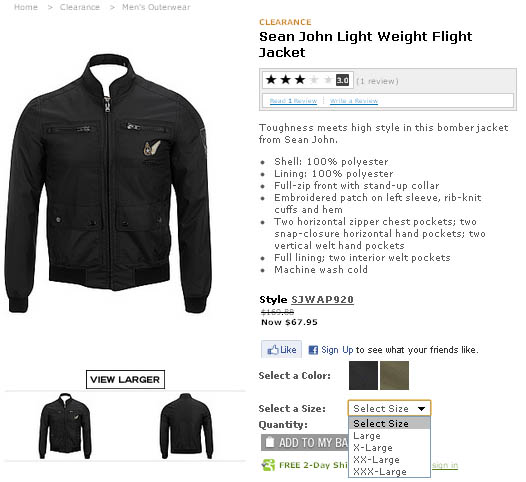
Task: Go to Home breadcrumb
Action: (26, 7)
